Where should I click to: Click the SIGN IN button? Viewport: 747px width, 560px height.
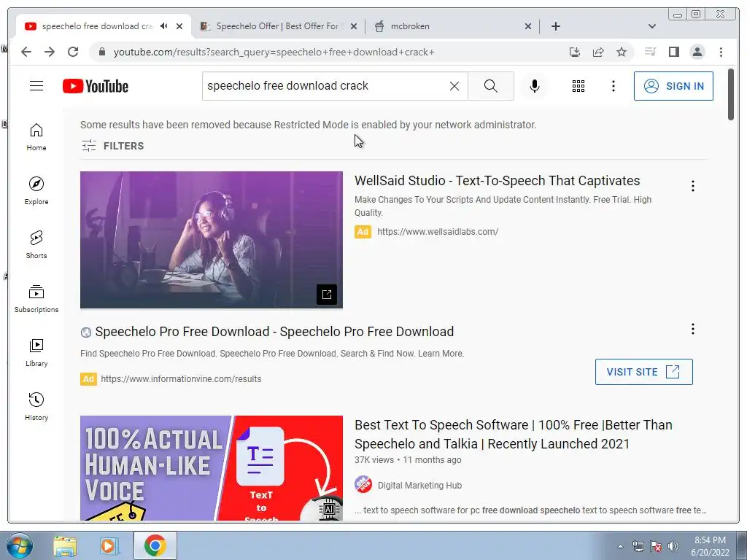pos(673,86)
